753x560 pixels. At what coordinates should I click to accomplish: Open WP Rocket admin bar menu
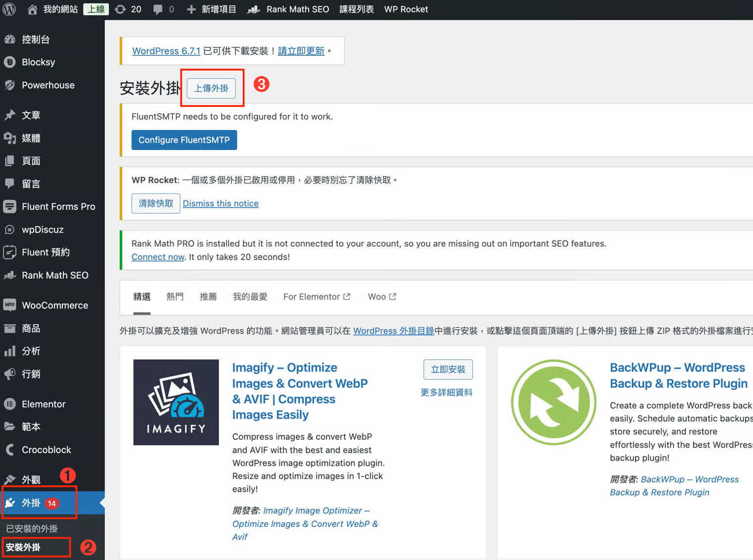click(406, 9)
